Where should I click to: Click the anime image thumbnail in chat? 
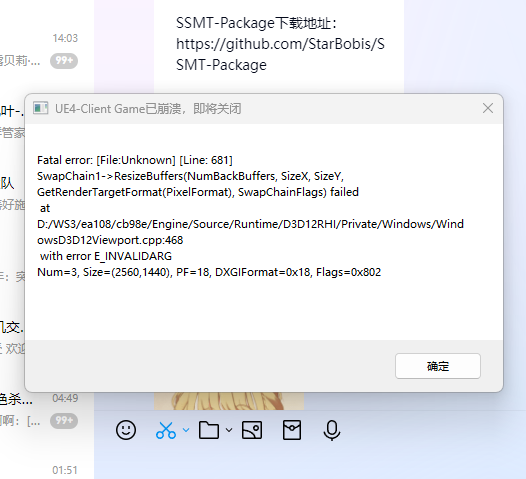point(229,401)
